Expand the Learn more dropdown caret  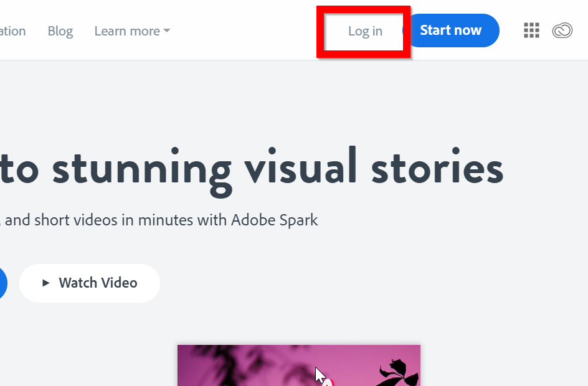[x=167, y=31]
